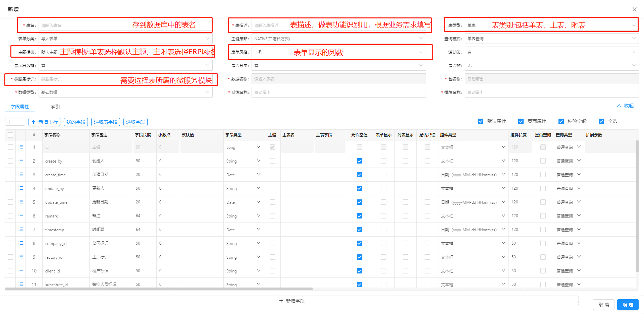Image resolution: width=644 pixels, height=314 pixels.
Task: Click the factory_id field name cell
Action: [66, 257]
